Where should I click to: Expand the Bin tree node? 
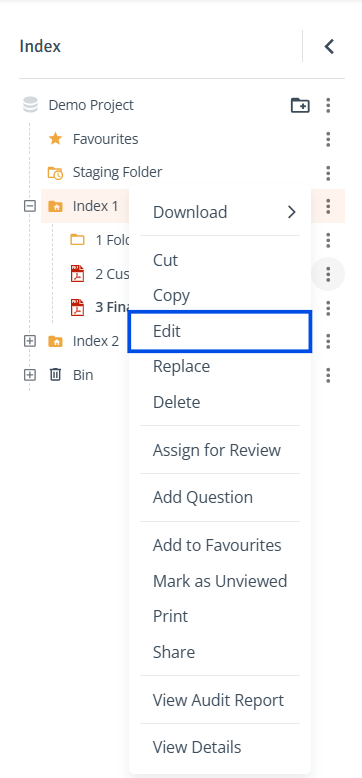pos(30,375)
